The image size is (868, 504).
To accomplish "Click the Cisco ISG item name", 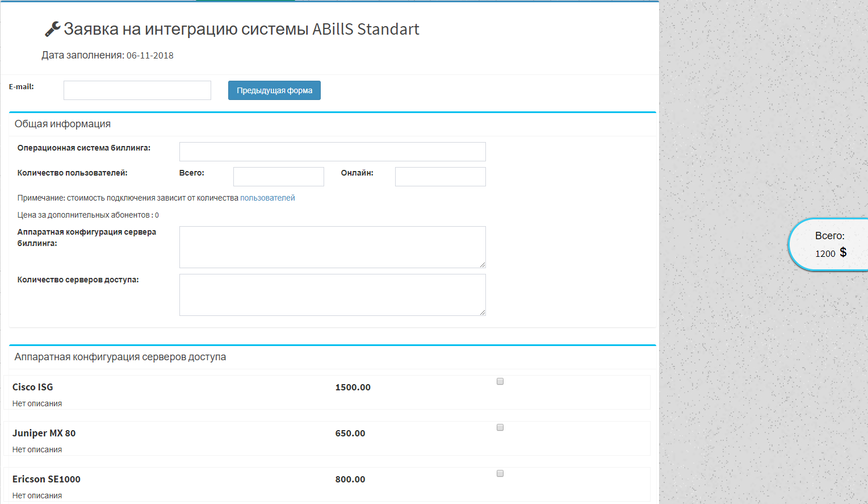I will pyautogui.click(x=33, y=387).
